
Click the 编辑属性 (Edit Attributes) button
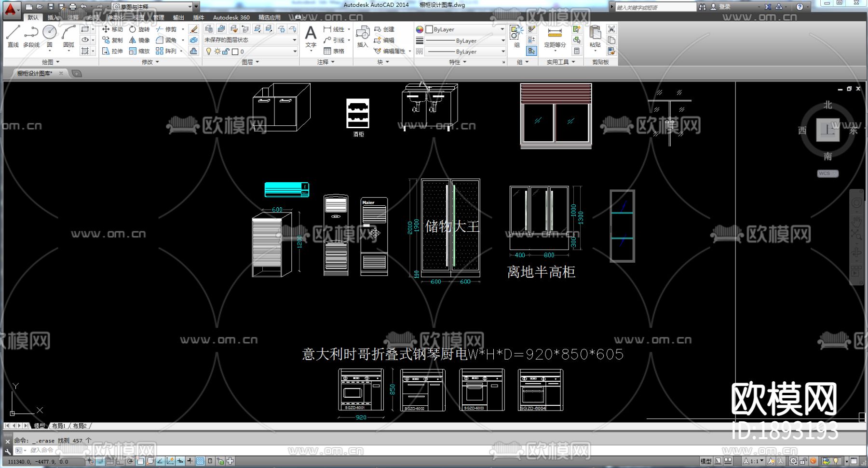coord(390,51)
